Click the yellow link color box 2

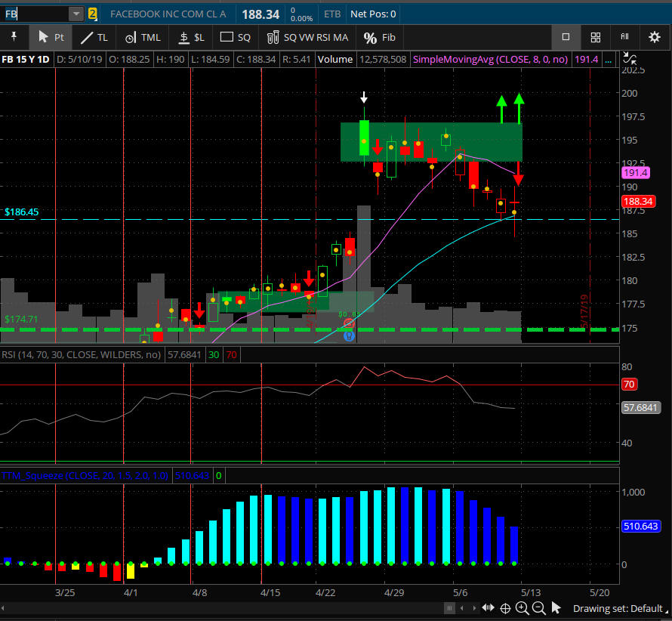(x=93, y=14)
